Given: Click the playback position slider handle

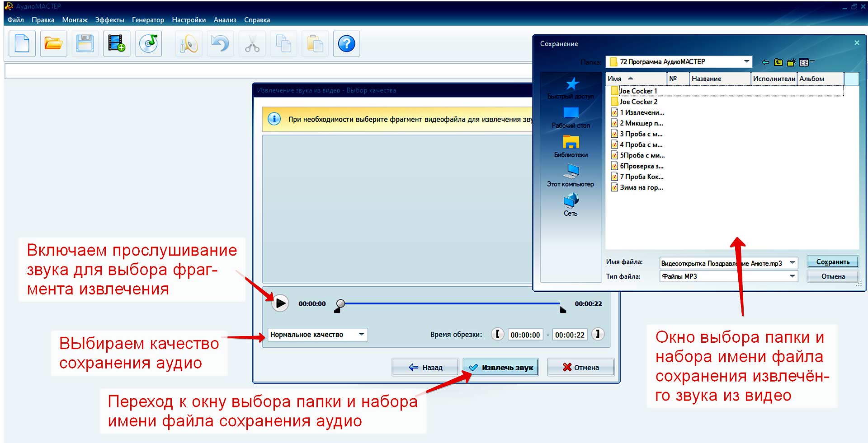Looking at the screenshot, I should (341, 303).
